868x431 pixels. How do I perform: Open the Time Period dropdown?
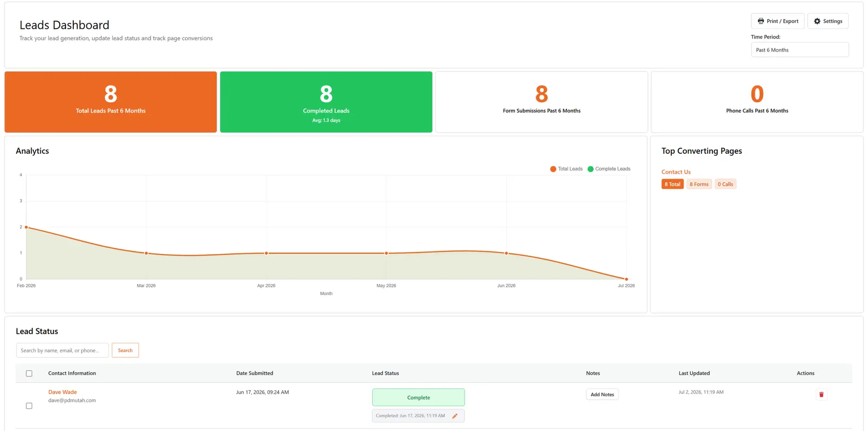point(800,50)
